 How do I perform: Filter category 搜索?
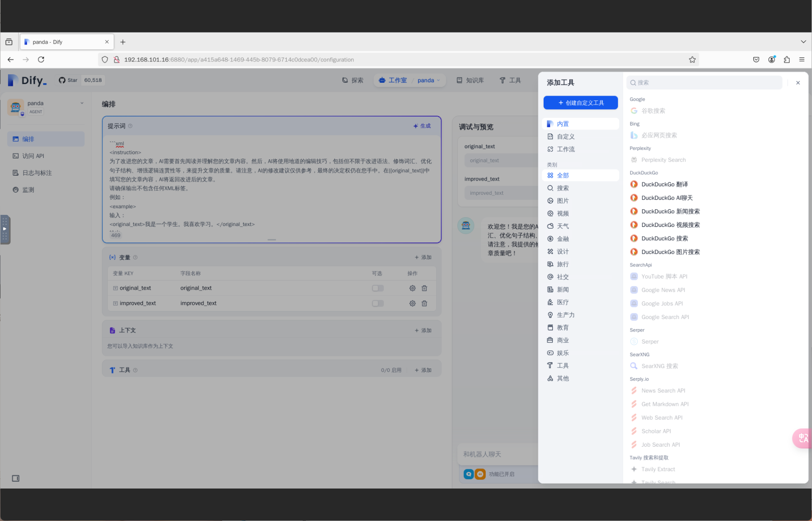coord(581,188)
